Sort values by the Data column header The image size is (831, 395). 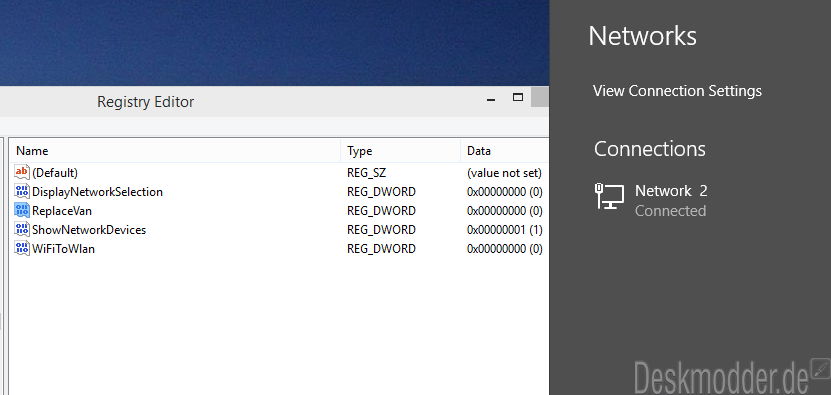coord(505,151)
